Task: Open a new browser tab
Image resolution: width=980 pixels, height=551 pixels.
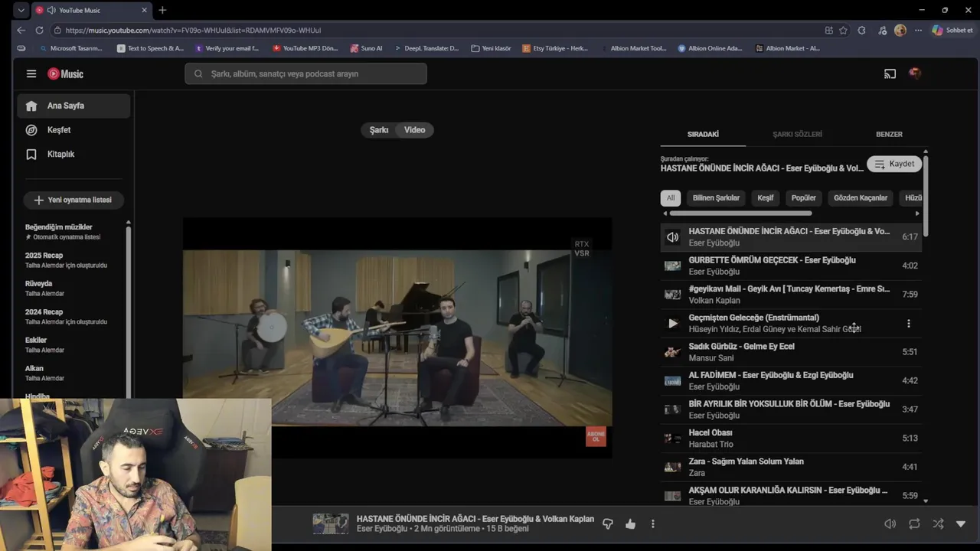Action: click(x=162, y=10)
